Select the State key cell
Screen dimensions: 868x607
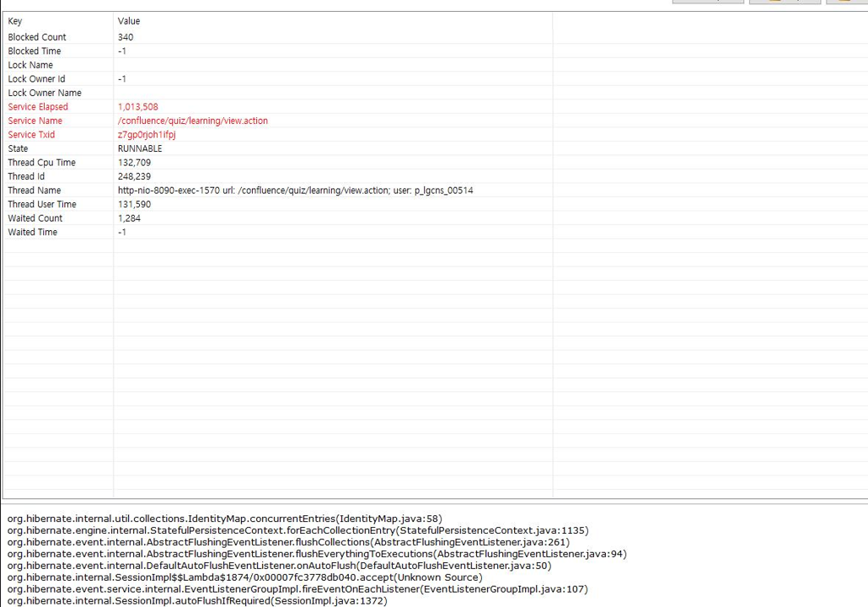pyautogui.click(x=18, y=148)
